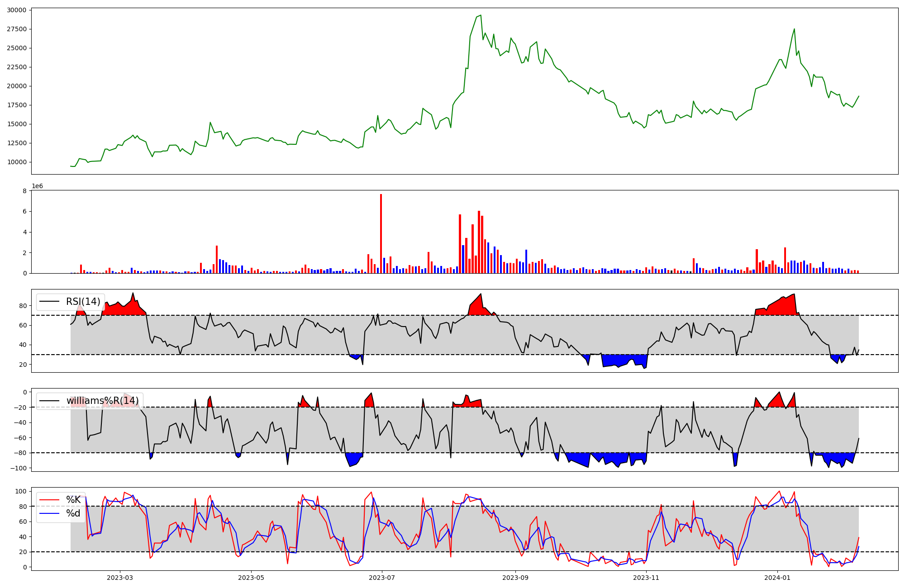Click the williams%R(14) legend label
The width and height of the screenshot is (905, 588).
(x=102, y=401)
